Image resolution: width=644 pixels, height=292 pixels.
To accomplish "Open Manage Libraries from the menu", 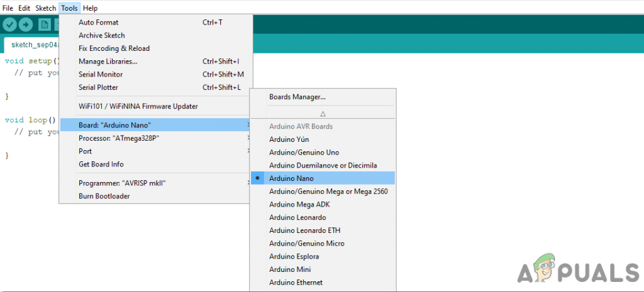I will coord(108,62).
